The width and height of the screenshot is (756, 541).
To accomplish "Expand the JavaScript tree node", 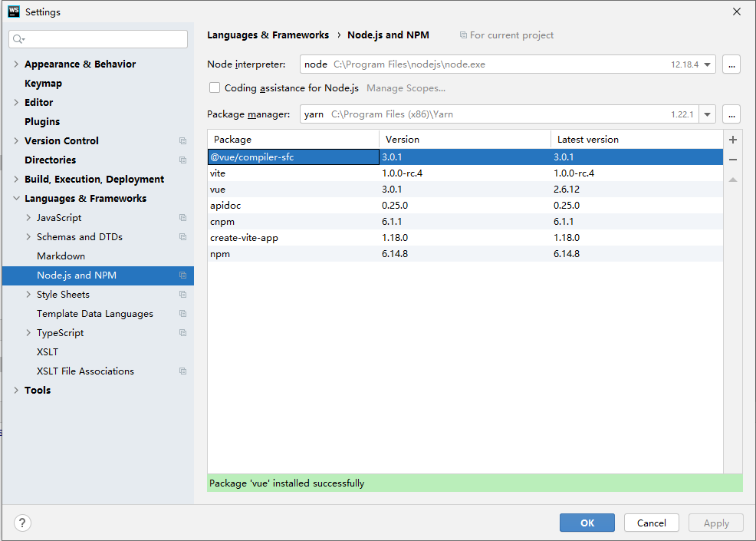I will pos(28,218).
